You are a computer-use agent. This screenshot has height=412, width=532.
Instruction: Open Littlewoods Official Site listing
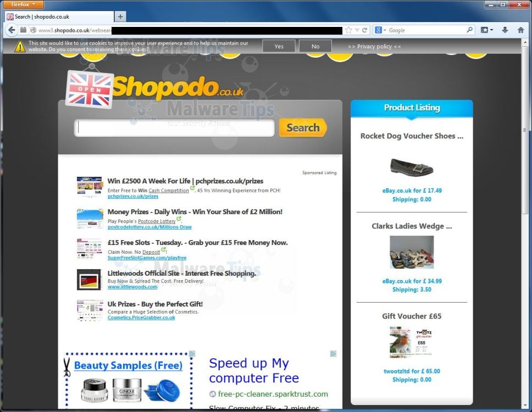tap(182, 274)
